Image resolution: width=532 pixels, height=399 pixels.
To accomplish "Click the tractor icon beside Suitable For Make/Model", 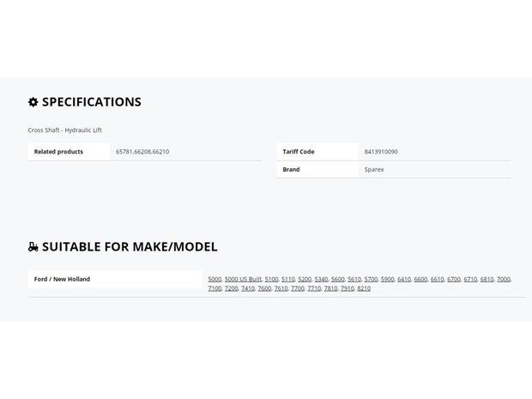I will click(x=33, y=246).
